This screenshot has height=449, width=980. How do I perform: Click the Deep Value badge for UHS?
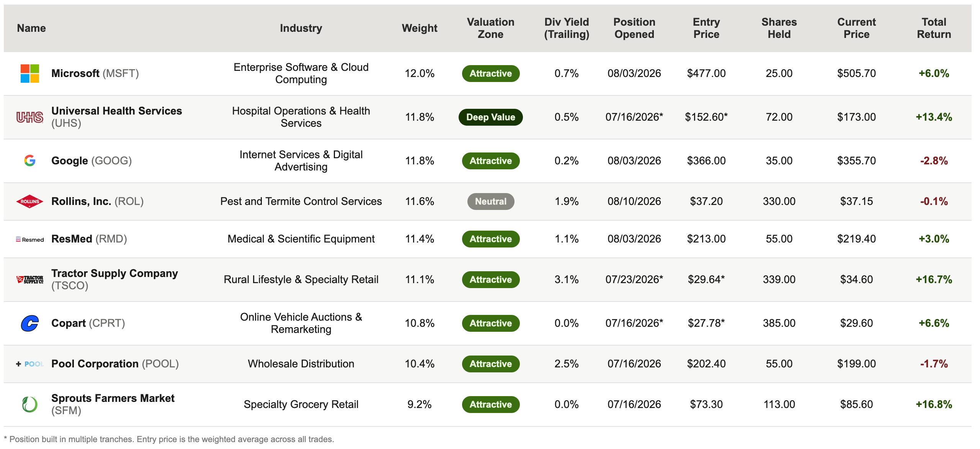(491, 117)
